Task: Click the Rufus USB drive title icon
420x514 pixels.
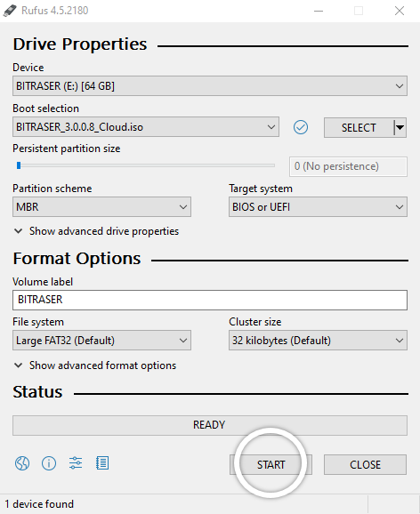Action: [x=10, y=11]
